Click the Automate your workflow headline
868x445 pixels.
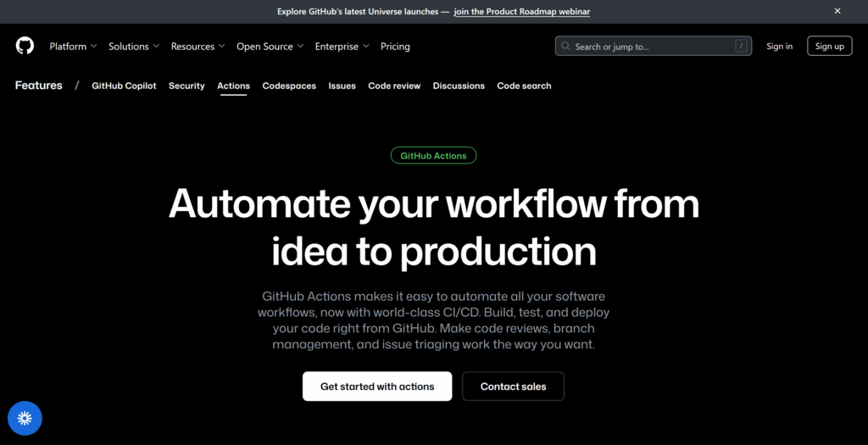434,227
